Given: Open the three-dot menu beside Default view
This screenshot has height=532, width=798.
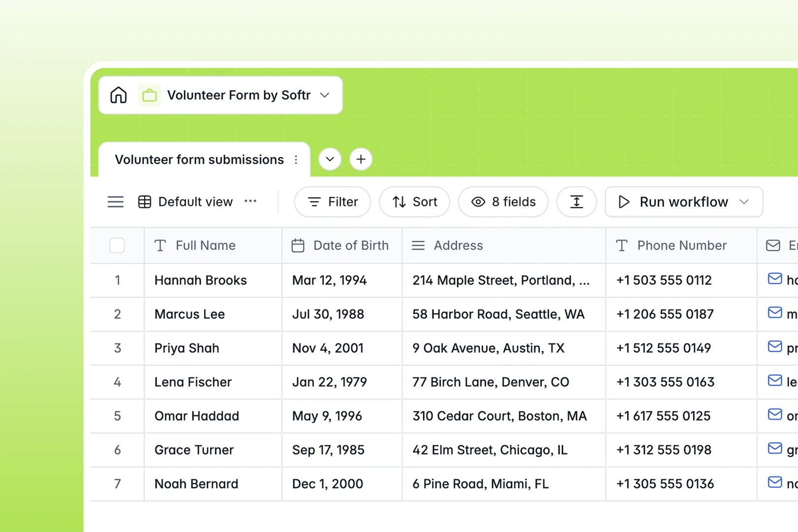Looking at the screenshot, I should point(250,201).
